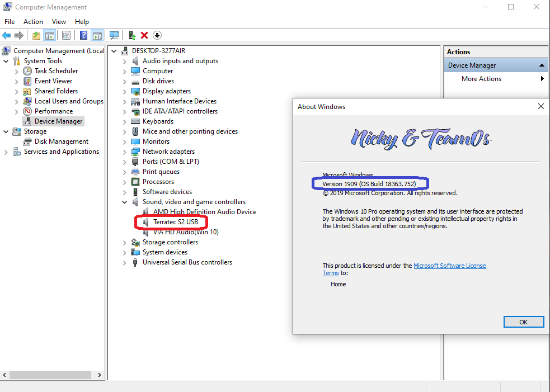Image resolution: width=550 pixels, height=392 pixels.
Task: Toggle the console tree pane icon
Action: point(49,35)
